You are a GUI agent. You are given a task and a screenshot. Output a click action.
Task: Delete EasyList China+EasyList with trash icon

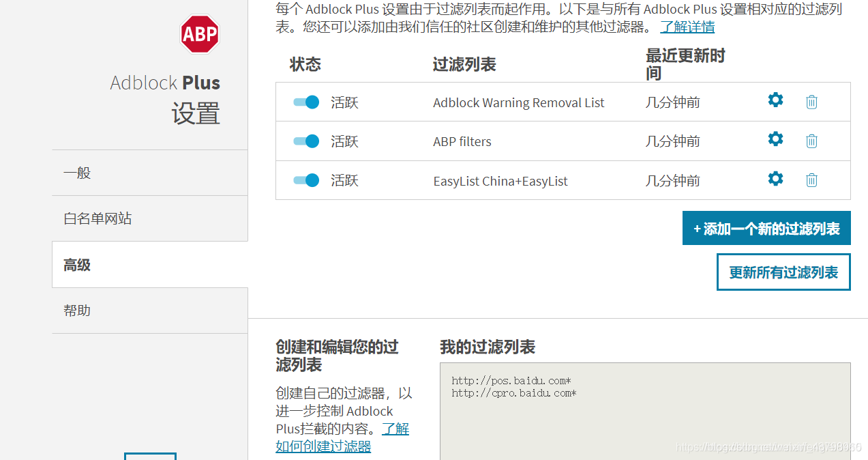[x=811, y=180]
